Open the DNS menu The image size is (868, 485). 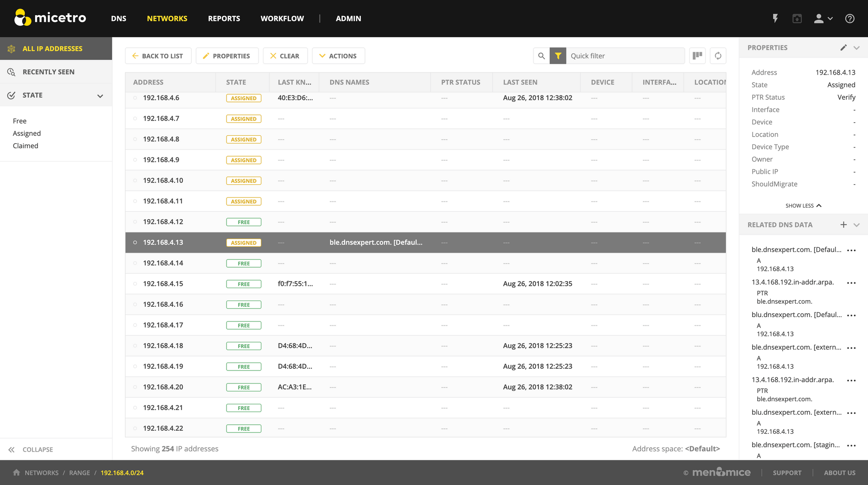[x=118, y=18]
